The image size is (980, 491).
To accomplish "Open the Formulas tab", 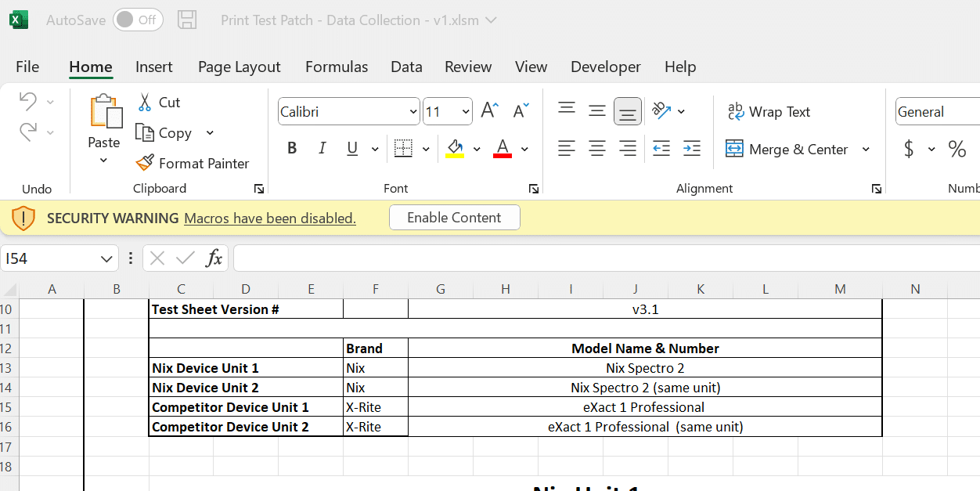I will 337,67.
